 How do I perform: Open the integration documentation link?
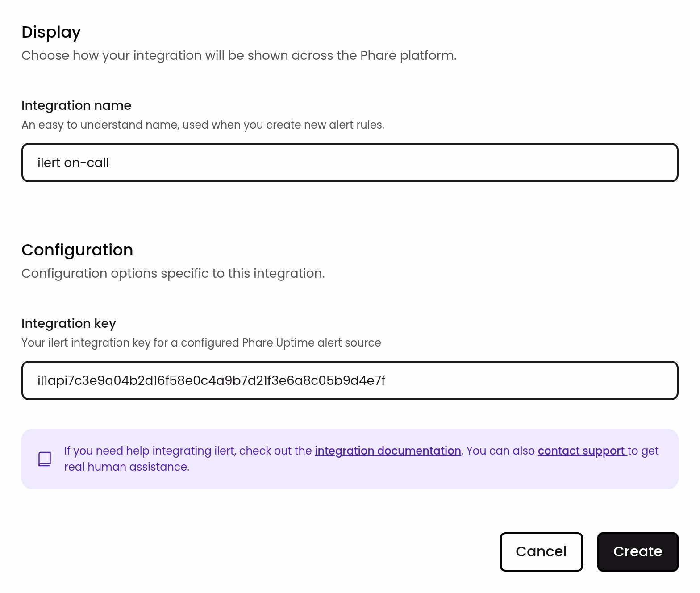point(388,451)
